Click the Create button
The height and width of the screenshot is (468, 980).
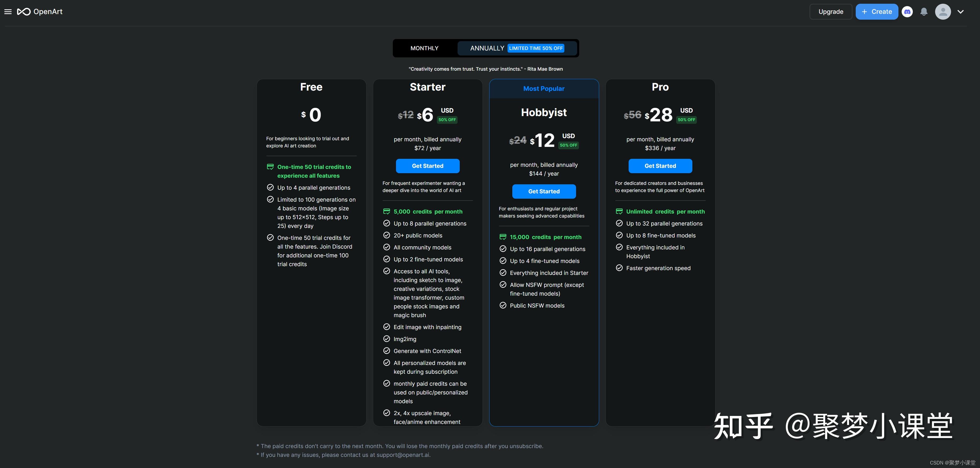876,12
